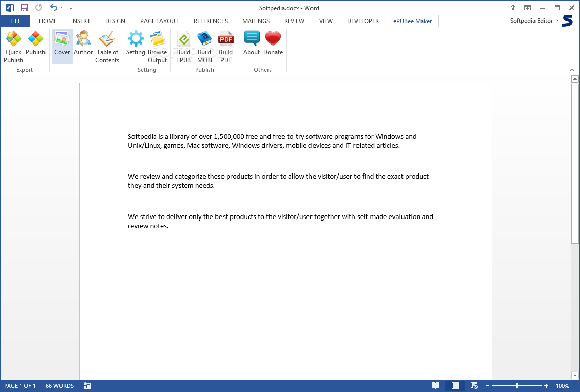The width and height of the screenshot is (580, 392).
Task: Switch to Print Layout view
Action: [455, 386]
